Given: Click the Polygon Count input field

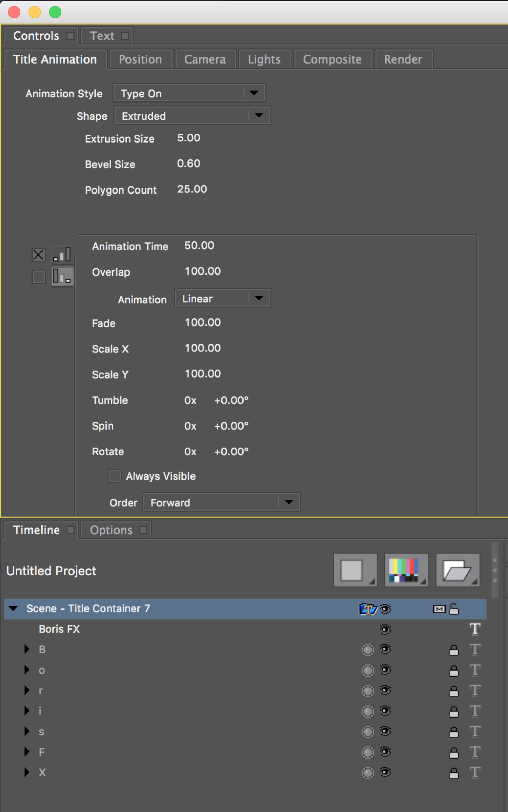Looking at the screenshot, I should 193,189.
